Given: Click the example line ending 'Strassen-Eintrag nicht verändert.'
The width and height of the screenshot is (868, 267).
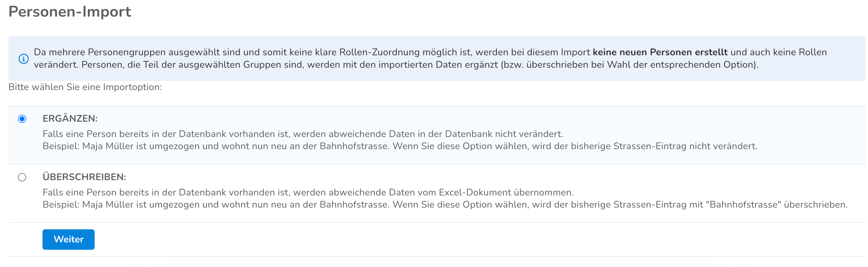Looking at the screenshot, I should (400, 146).
